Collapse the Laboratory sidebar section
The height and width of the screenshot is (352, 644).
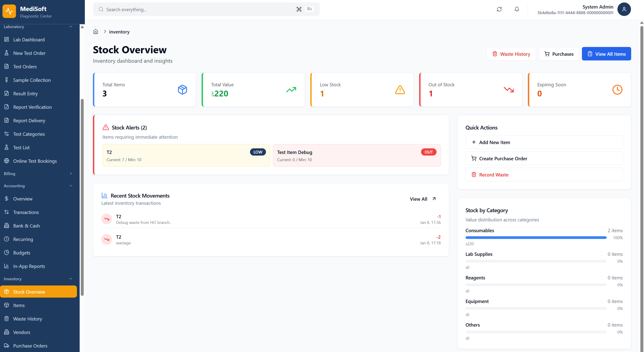point(71,27)
